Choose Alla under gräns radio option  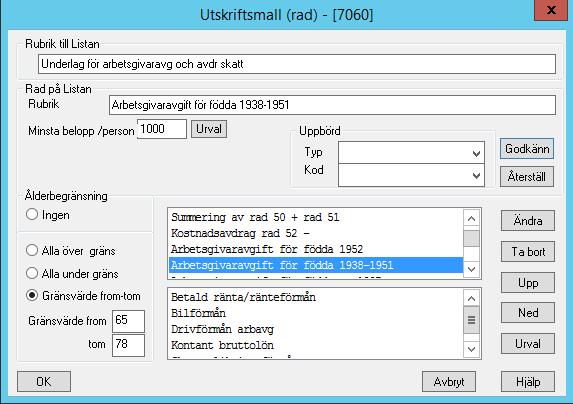click(32, 273)
